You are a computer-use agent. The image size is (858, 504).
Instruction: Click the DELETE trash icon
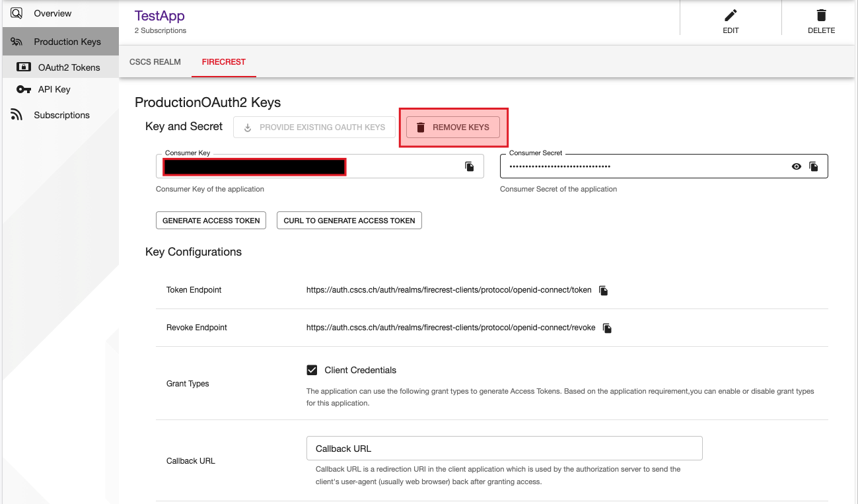[x=821, y=14]
